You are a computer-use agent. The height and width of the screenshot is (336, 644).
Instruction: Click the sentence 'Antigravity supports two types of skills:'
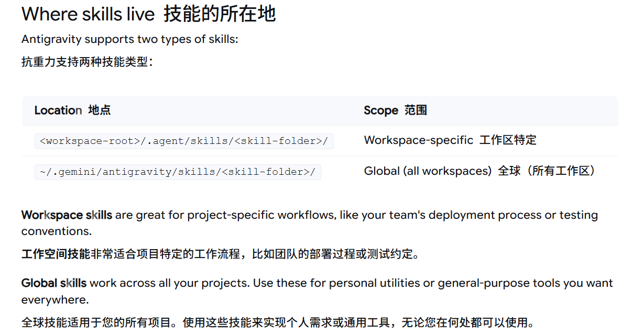[x=130, y=39]
